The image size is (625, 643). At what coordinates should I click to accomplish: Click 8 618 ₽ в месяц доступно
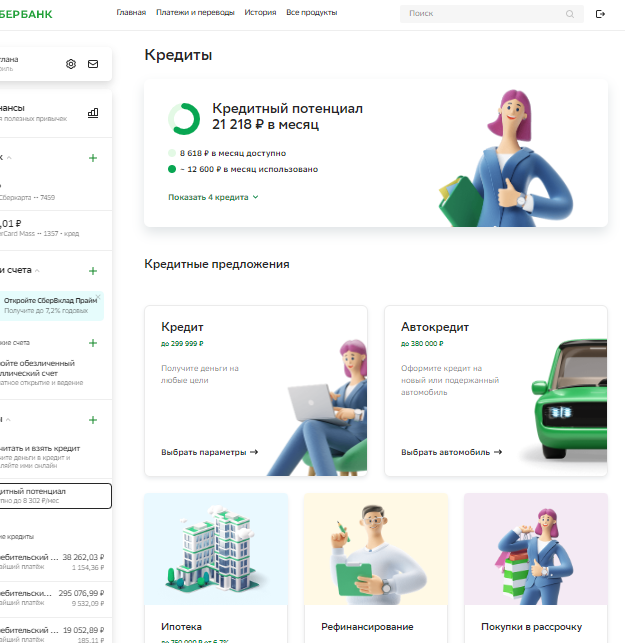pos(233,153)
